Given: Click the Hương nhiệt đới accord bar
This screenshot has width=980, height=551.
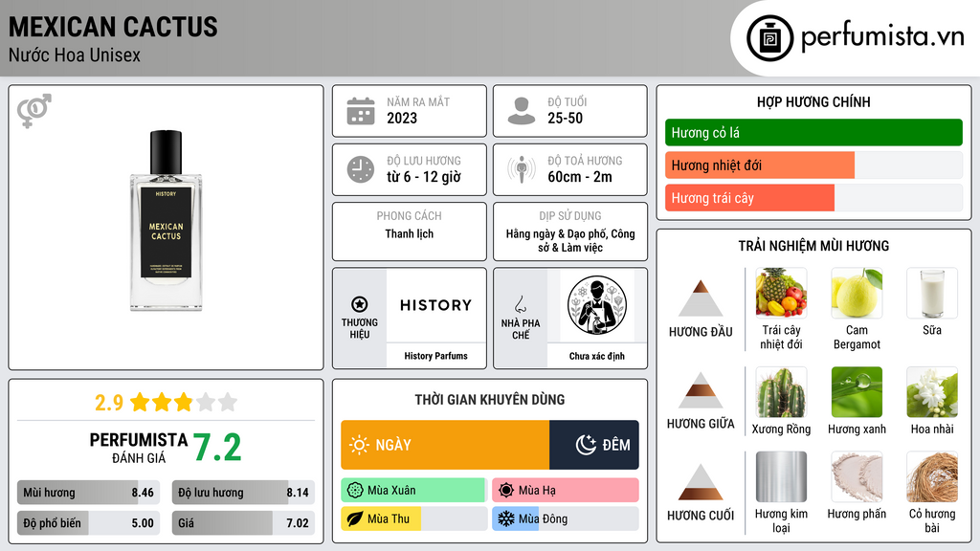Looking at the screenshot, I should pyautogui.click(x=813, y=165).
